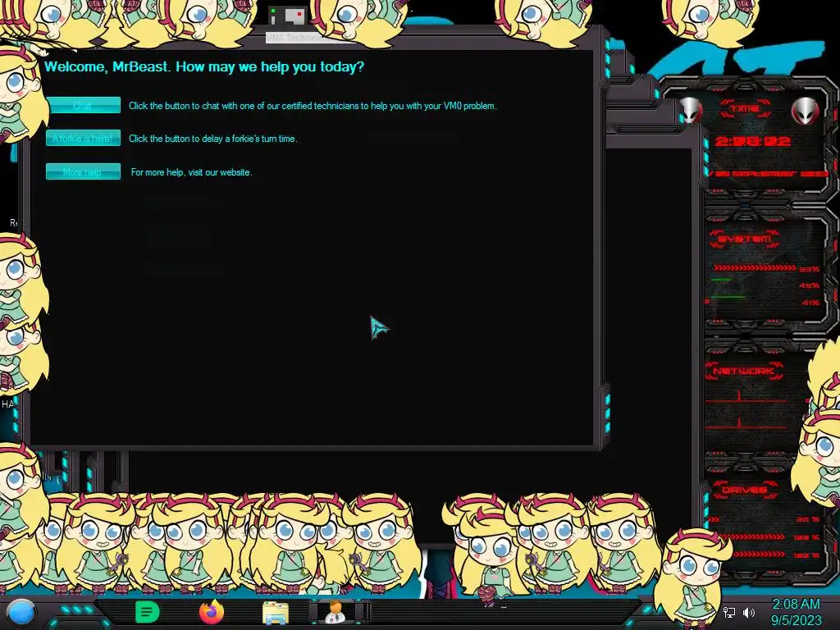The height and width of the screenshot is (630, 840).
Task: Open the More help button
Action: (x=83, y=171)
